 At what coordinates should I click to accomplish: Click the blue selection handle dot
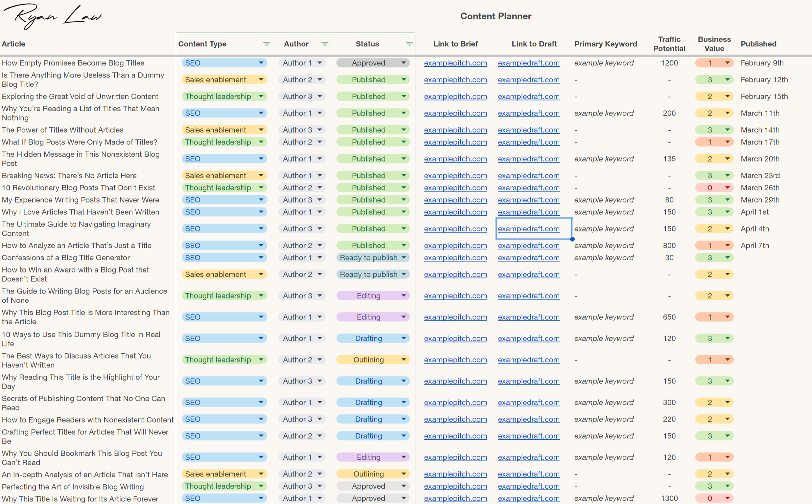pos(572,239)
